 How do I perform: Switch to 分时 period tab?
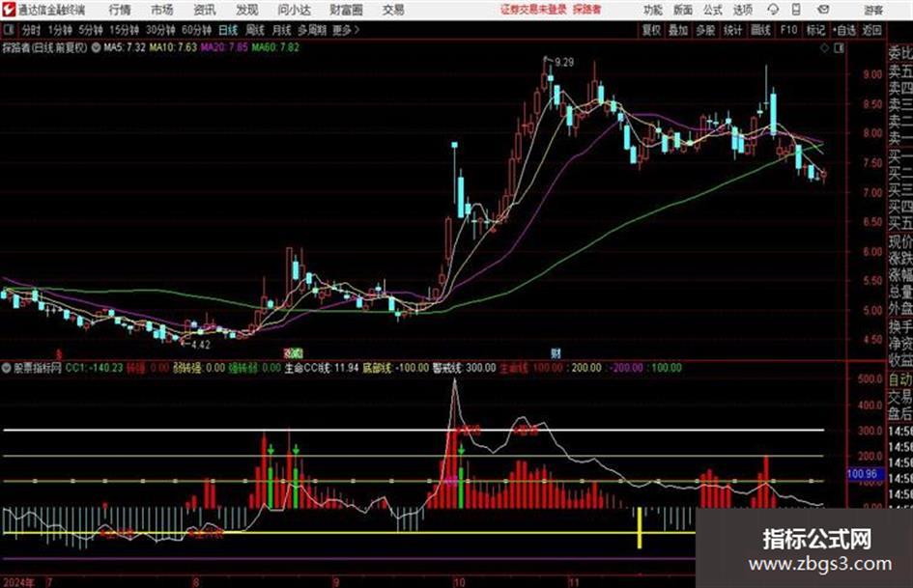click(x=31, y=30)
